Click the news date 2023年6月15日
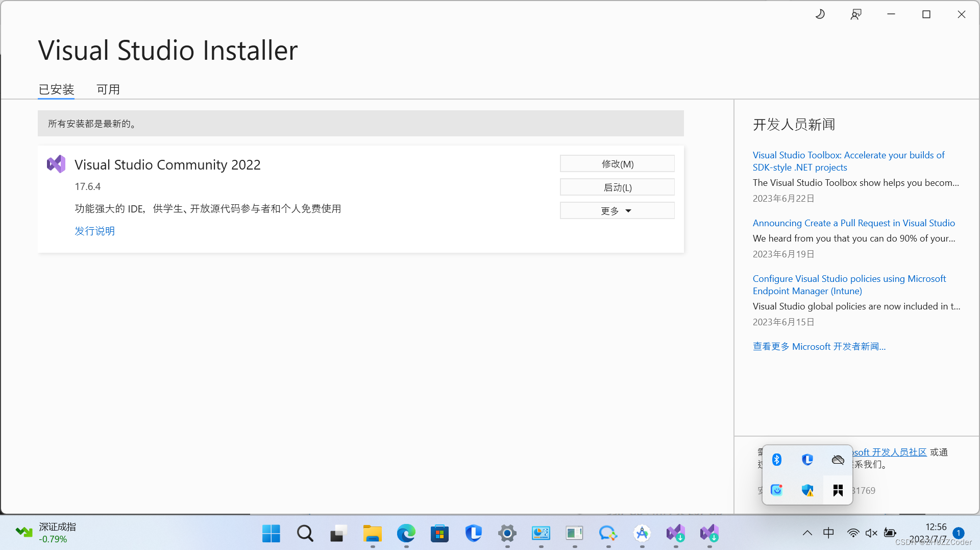 [x=783, y=322]
